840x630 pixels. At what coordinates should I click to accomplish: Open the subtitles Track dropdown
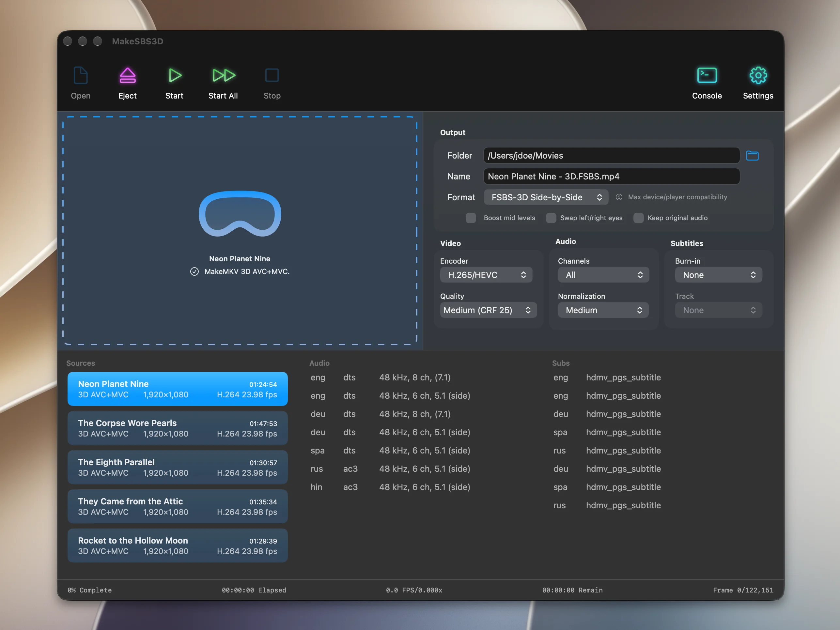tap(719, 310)
